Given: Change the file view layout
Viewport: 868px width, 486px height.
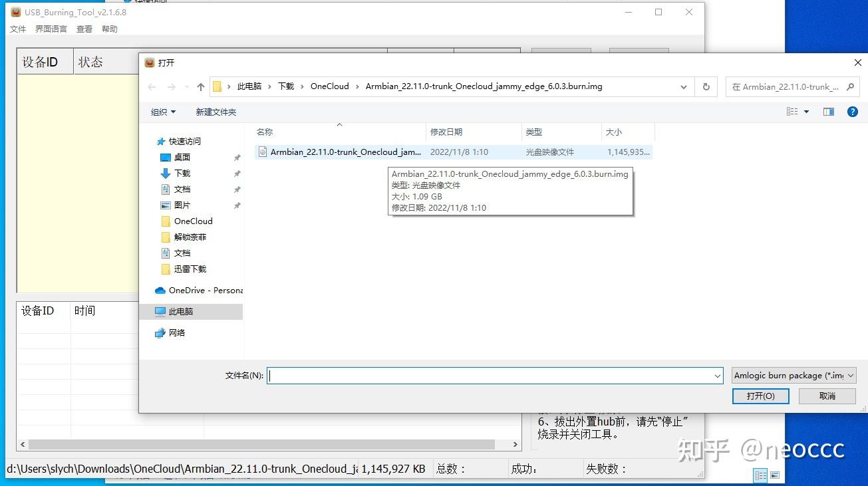Looking at the screenshot, I should point(792,112).
